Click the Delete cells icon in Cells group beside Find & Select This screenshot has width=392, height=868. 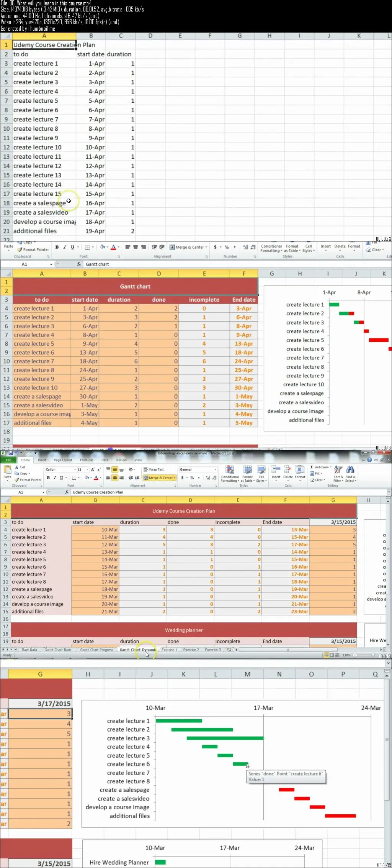(288, 470)
